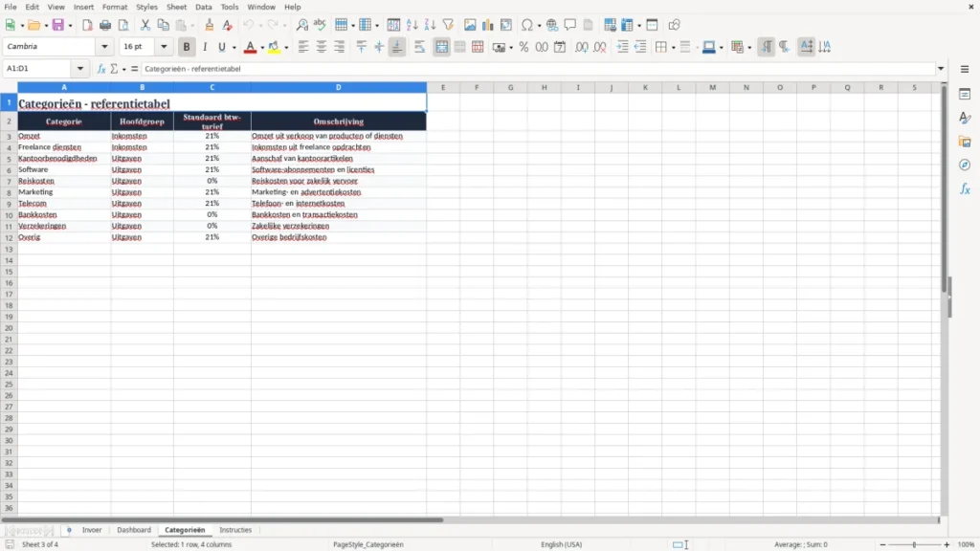The height and width of the screenshot is (551, 980).
Task: Click the formula equals button
Action: [134, 69]
